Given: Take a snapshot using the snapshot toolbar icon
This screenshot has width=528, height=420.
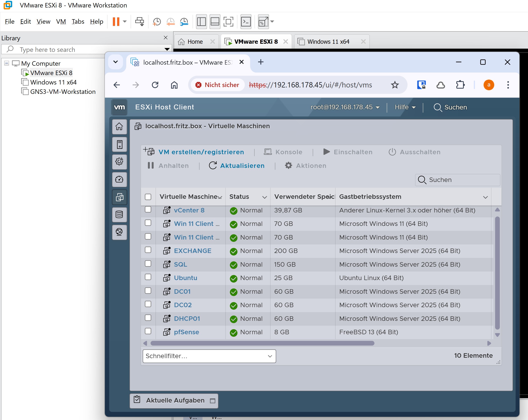Looking at the screenshot, I should click(x=157, y=22).
